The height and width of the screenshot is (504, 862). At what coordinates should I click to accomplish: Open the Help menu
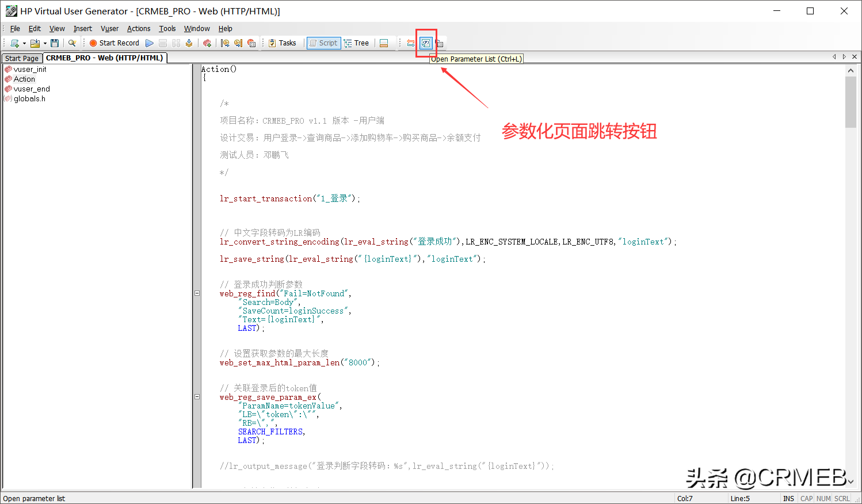coord(225,28)
